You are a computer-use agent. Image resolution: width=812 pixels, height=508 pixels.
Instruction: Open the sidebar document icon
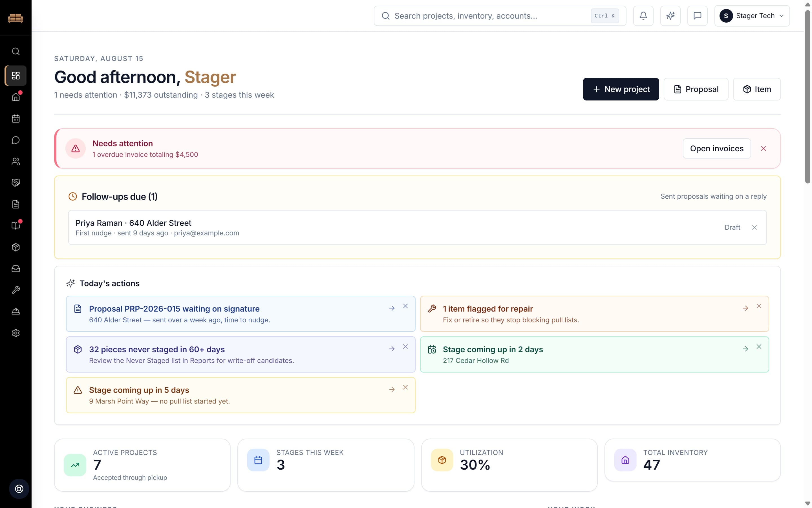pyautogui.click(x=16, y=204)
